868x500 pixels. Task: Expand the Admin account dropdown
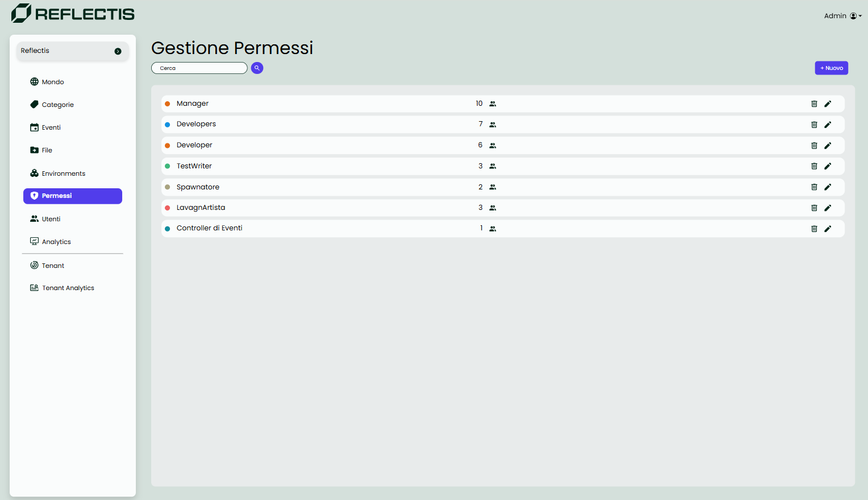click(843, 15)
